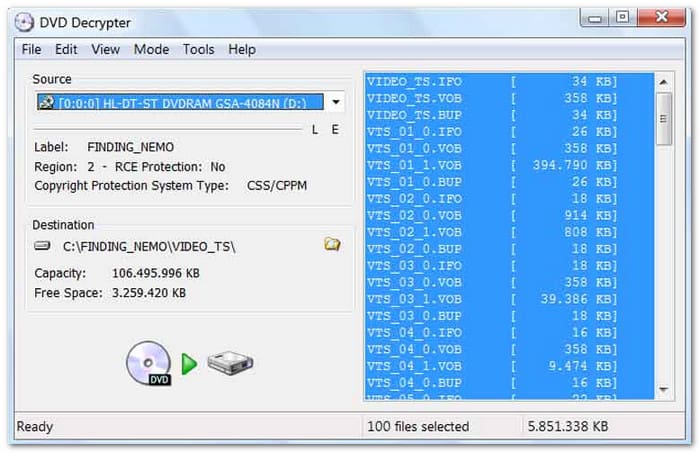The width and height of the screenshot is (700, 453).
Task: Click the L indicator under source
Action: click(x=315, y=130)
